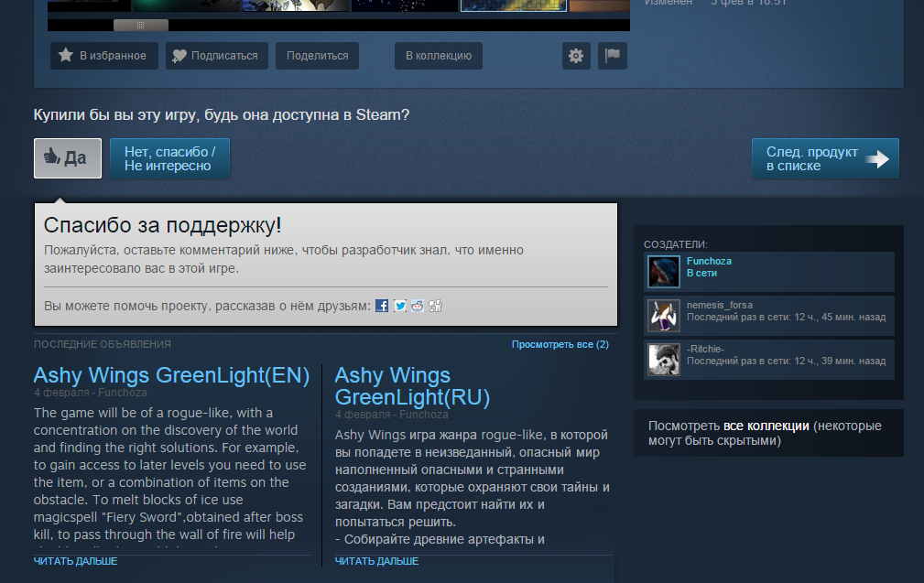Screen dimensions: 924x583
Task: Add to favorites with В избранное button
Action: tap(103, 56)
